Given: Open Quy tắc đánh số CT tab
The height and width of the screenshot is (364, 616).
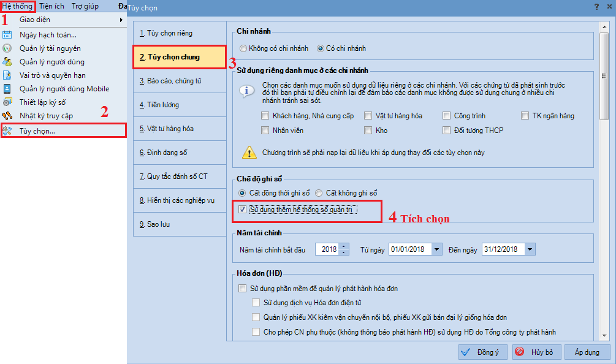Looking at the screenshot, I should pyautogui.click(x=180, y=176).
